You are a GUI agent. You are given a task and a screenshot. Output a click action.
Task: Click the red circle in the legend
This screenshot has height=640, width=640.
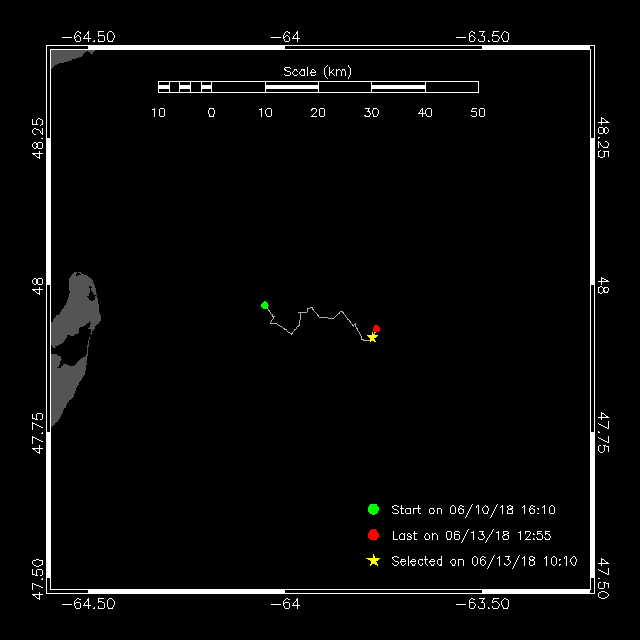pos(373,535)
